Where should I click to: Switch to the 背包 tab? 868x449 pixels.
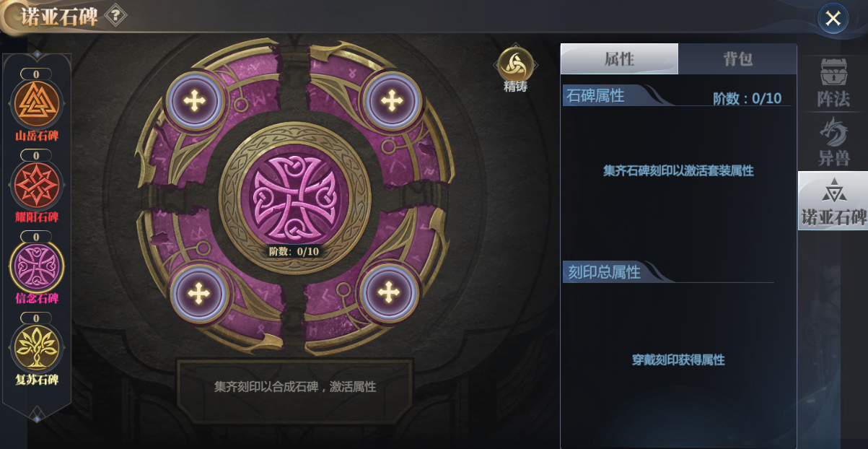click(737, 58)
